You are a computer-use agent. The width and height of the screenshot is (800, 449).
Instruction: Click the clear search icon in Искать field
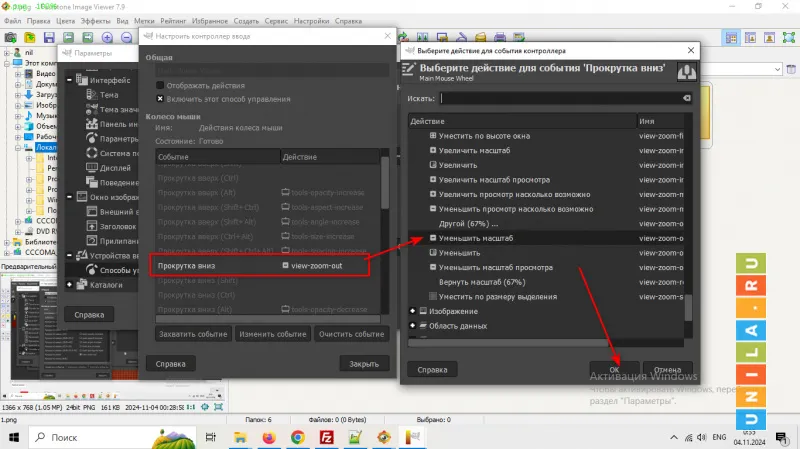(x=686, y=99)
